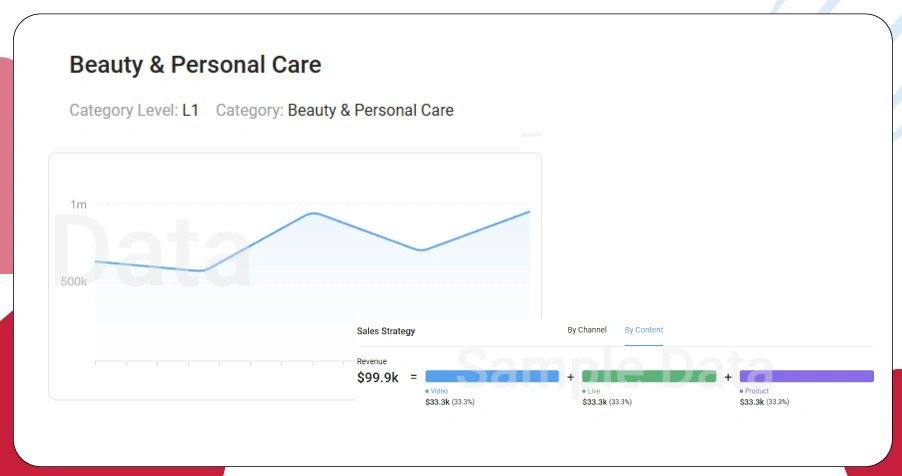
Task: Click the equals sign after $99.9k
Action: coord(413,377)
